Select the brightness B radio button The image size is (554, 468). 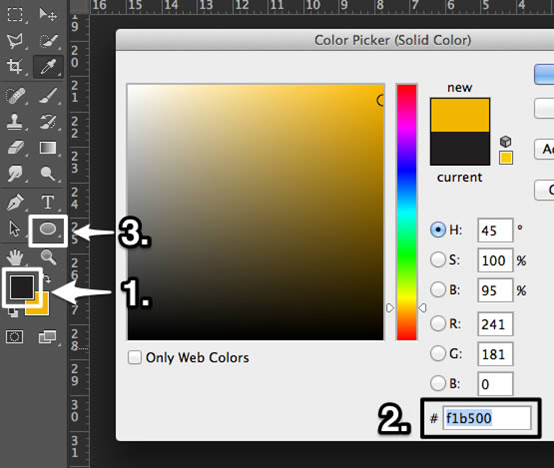point(438,289)
